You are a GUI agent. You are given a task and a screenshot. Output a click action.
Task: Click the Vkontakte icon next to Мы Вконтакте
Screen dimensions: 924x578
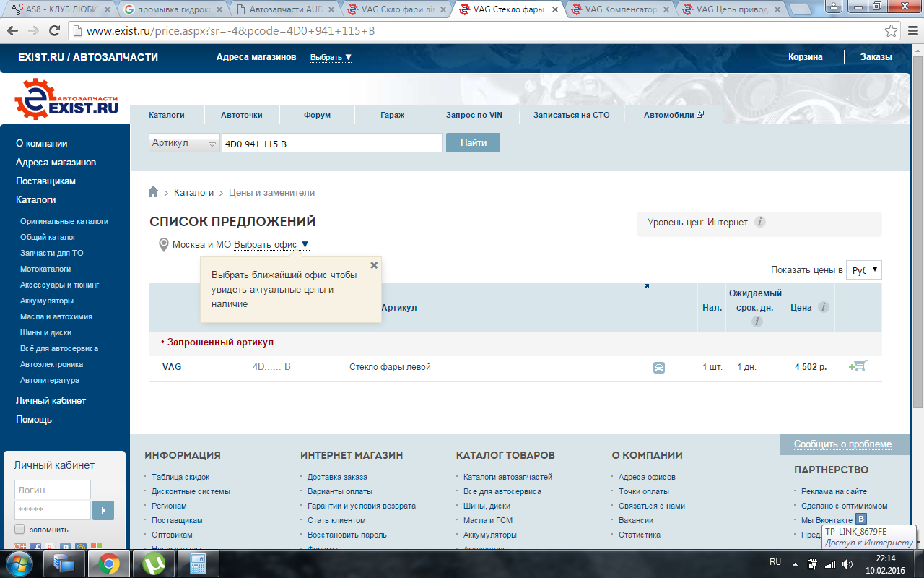coord(861,519)
